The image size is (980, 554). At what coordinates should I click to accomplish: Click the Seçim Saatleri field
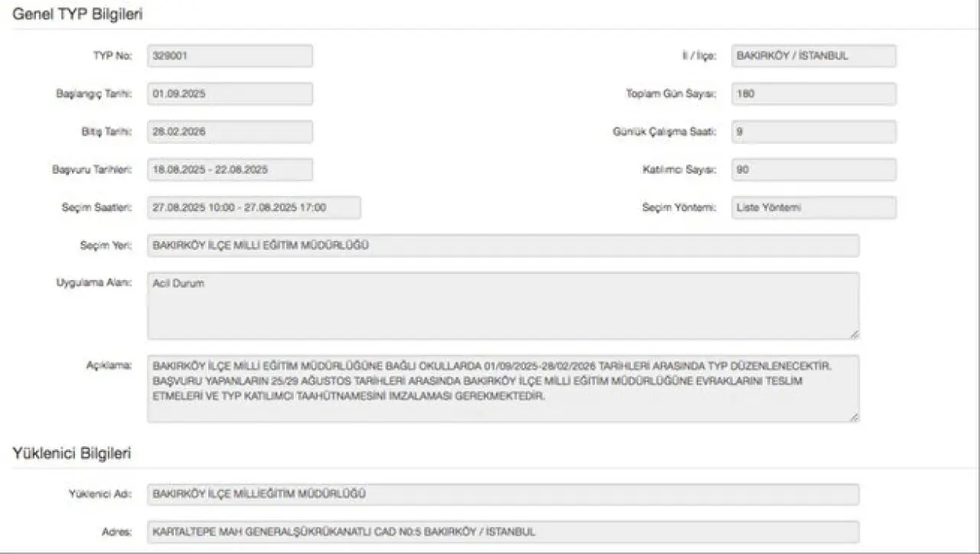(x=253, y=207)
